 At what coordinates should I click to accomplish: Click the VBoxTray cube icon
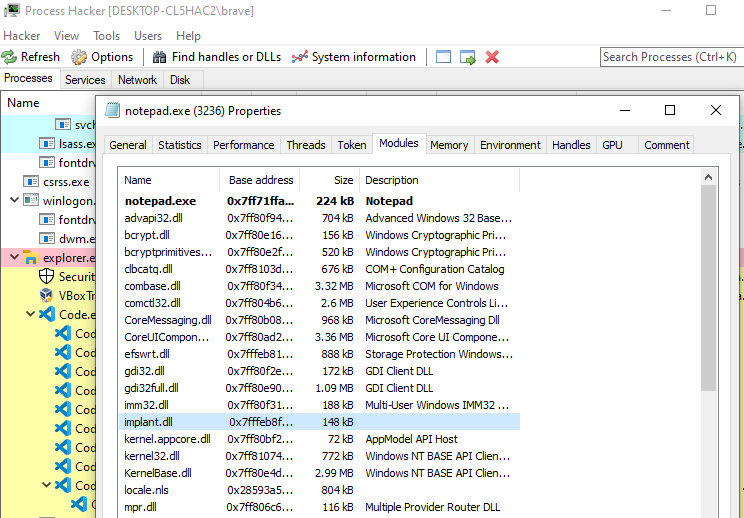(x=46, y=296)
